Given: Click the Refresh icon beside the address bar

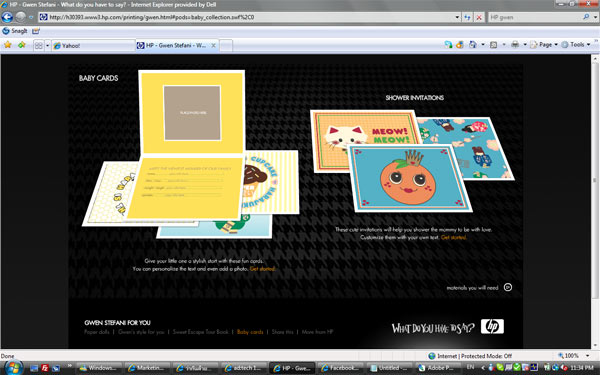Looking at the screenshot, I should (x=467, y=17).
